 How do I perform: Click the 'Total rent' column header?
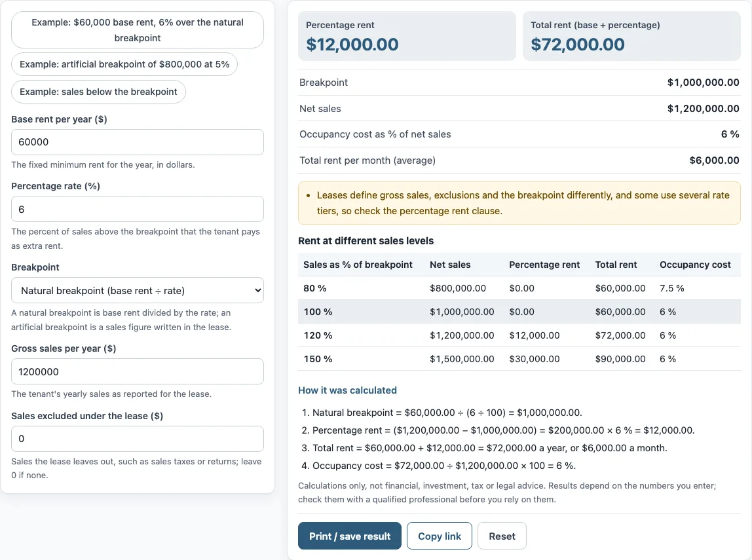pyautogui.click(x=616, y=265)
